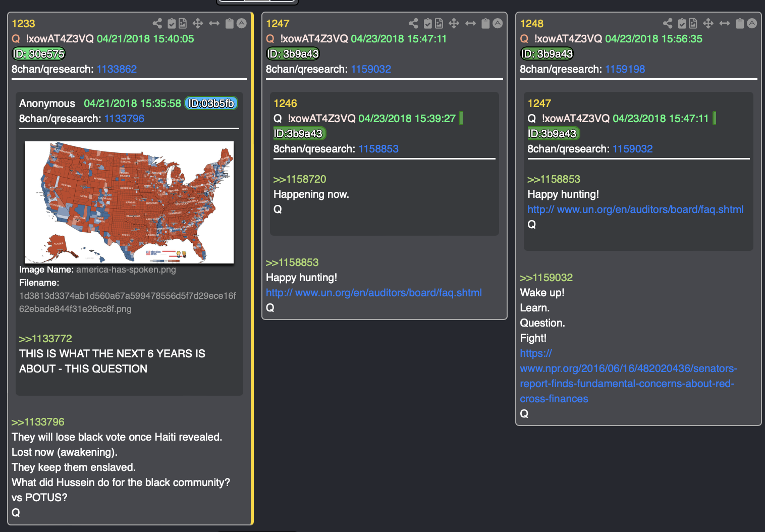765x532 pixels.
Task: Click timestamp 04/21/2018 15:40:05
Action: pos(145,39)
